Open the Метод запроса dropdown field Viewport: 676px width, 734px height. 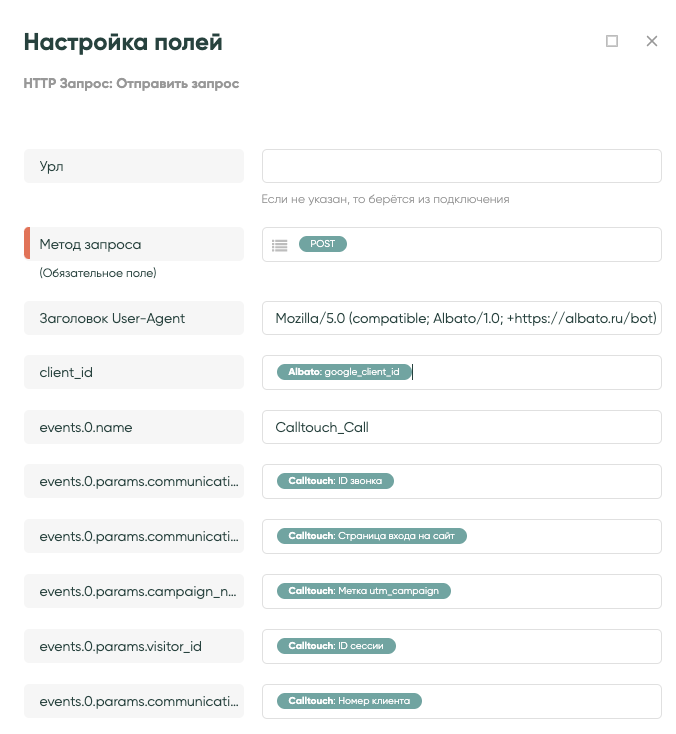pos(500,244)
